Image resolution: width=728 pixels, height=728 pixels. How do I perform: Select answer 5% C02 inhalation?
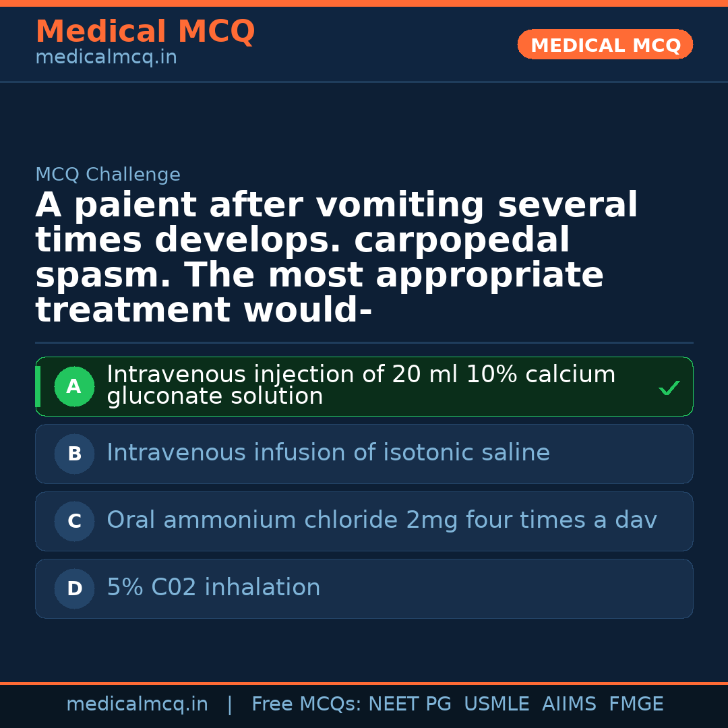pyautogui.click(x=214, y=588)
